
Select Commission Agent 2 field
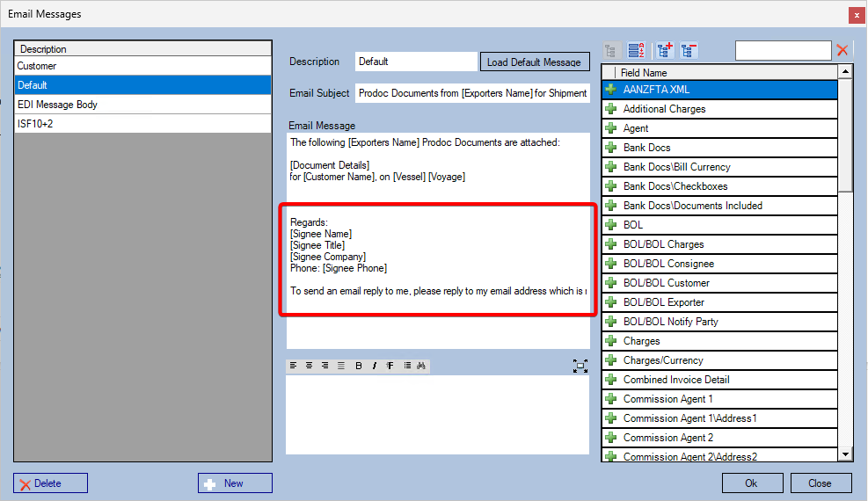pyautogui.click(x=719, y=438)
